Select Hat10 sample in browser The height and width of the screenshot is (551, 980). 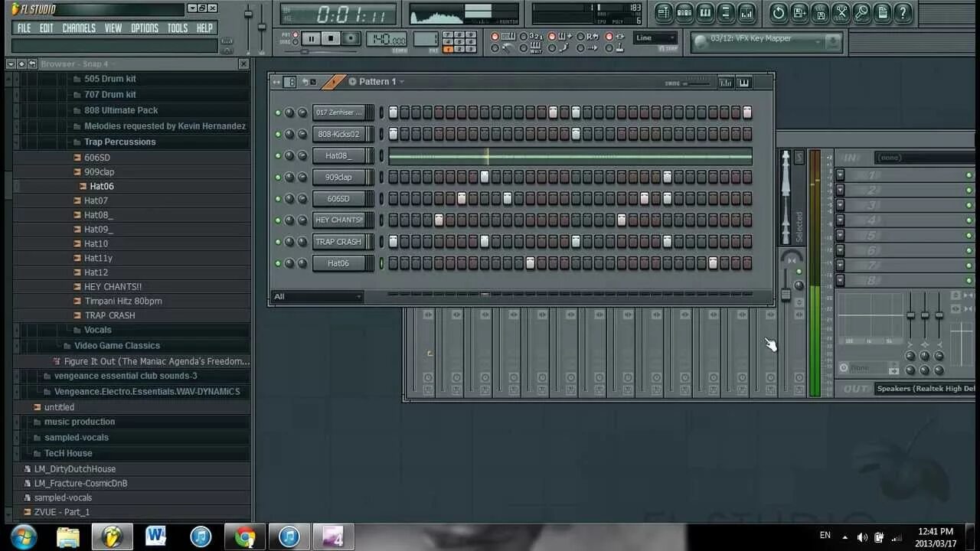(x=96, y=243)
